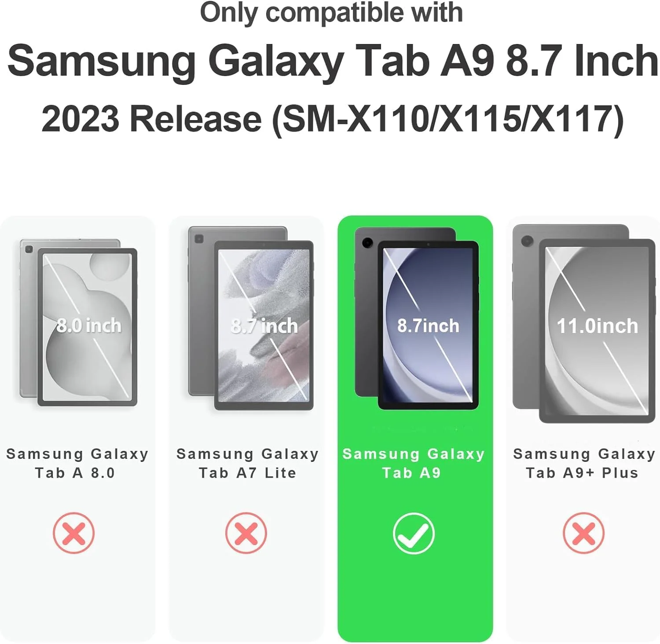Select the Tab A7 Lite tablet image
The image size is (660, 644).
tap(251, 318)
